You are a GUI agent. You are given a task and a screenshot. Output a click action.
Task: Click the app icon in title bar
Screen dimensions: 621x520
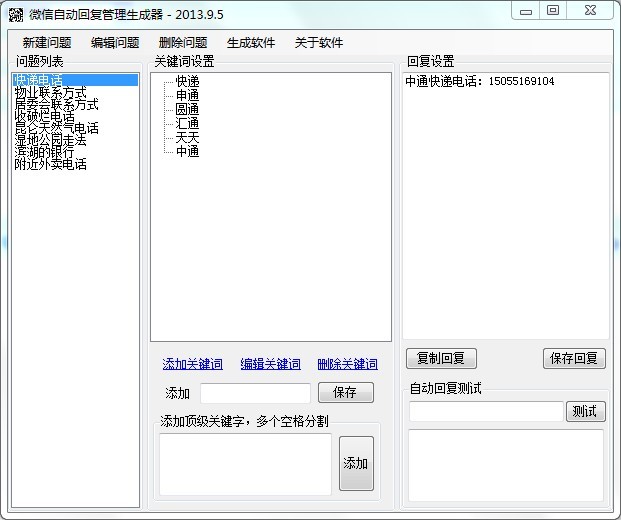[16, 15]
